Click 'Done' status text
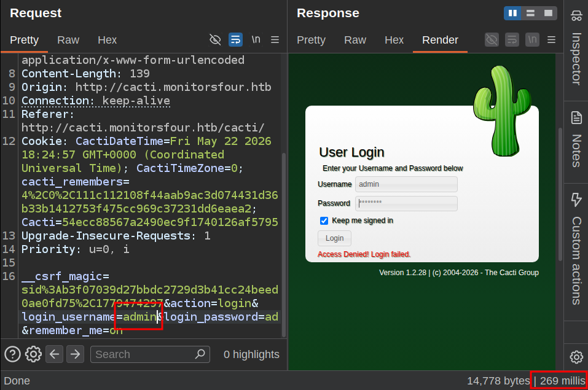Image resolution: width=588 pixels, height=390 pixels. 17,381
